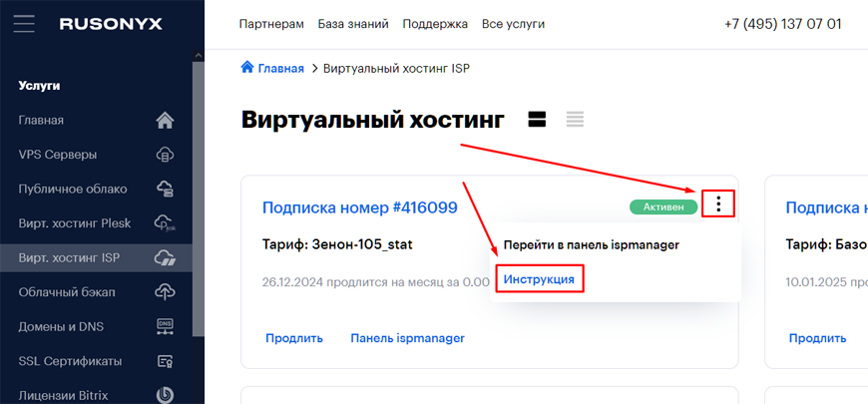868x404 pixels.
Task: Click the Виртуальный хостинг heading
Action: point(372,120)
